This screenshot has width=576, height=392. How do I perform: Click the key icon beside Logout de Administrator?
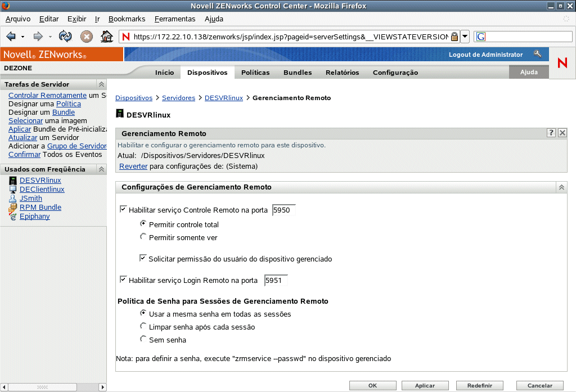pyautogui.click(x=538, y=54)
